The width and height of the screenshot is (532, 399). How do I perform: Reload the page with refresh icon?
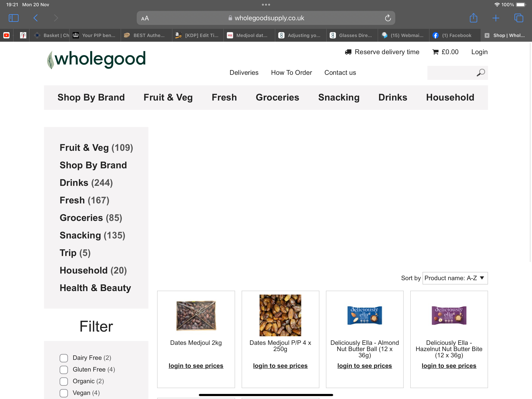[388, 18]
